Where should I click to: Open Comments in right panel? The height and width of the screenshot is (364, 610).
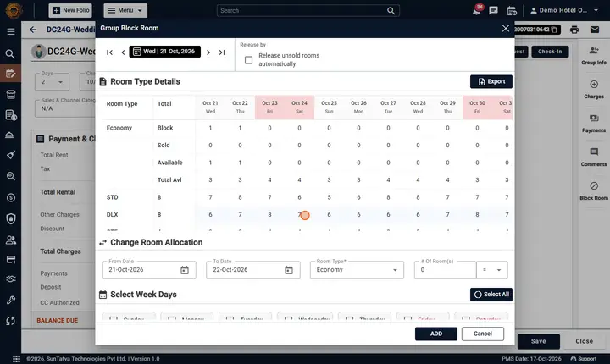coord(594,157)
